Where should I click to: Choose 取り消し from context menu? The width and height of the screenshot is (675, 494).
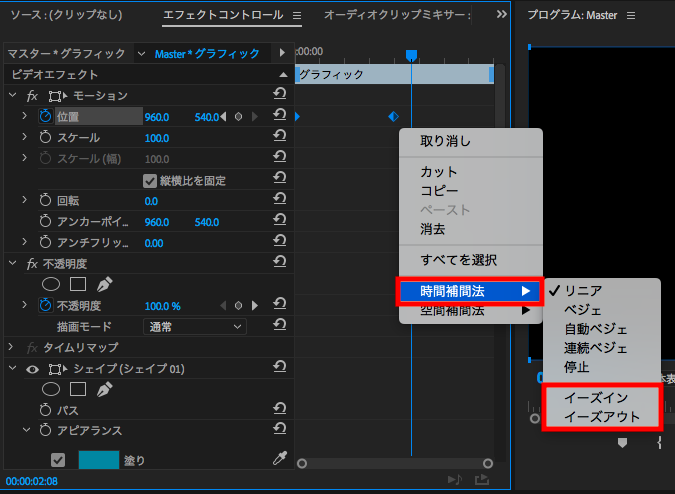point(471,141)
